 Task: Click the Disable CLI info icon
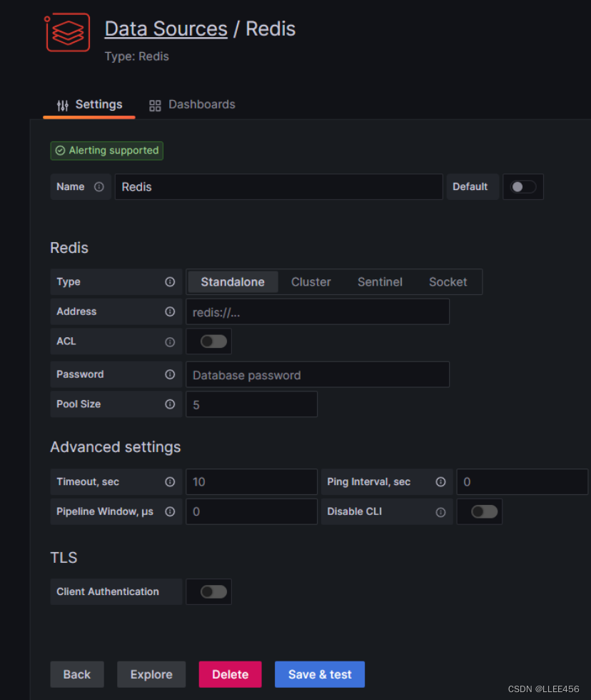440,511
